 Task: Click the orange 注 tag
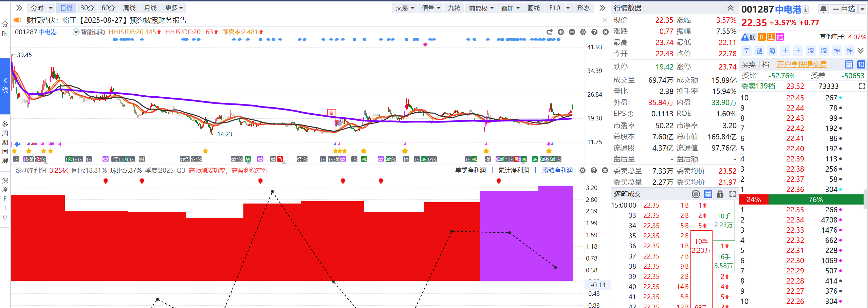click(x=771, y=37)
